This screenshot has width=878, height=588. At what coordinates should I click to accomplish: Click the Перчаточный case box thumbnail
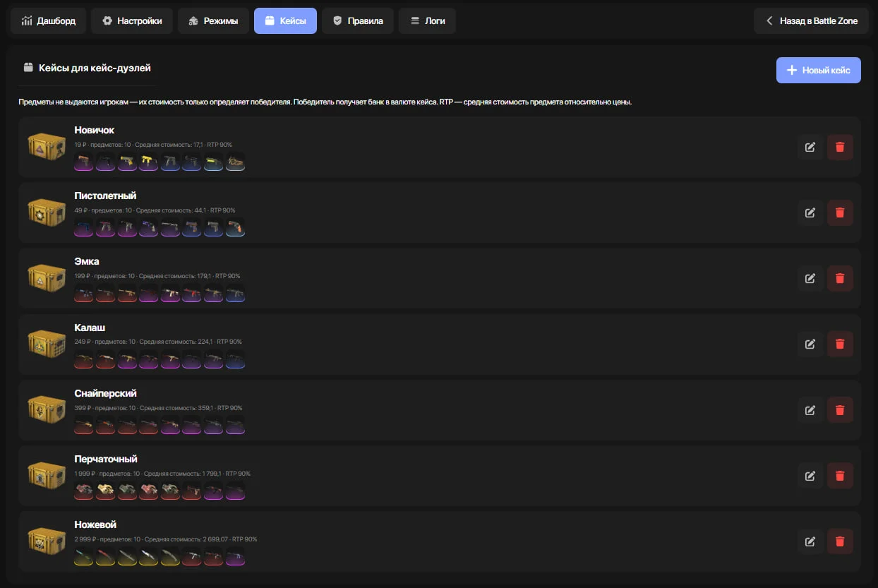point(47,476)
